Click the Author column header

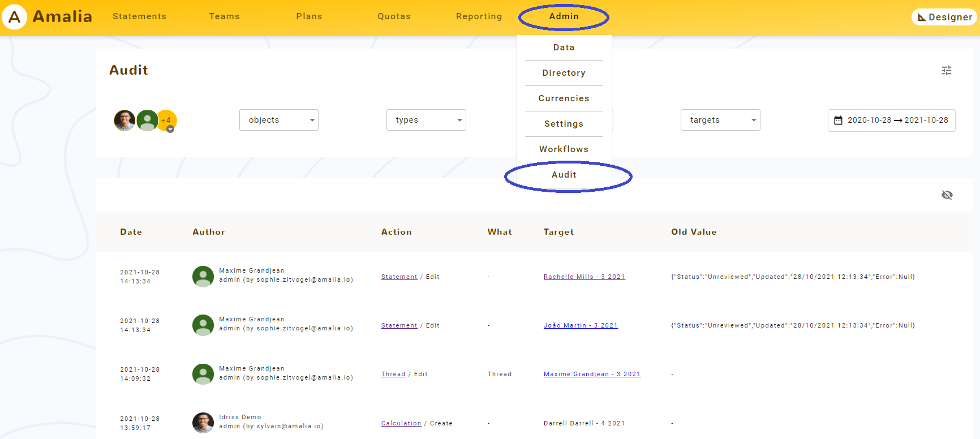[x=209, y=232]
